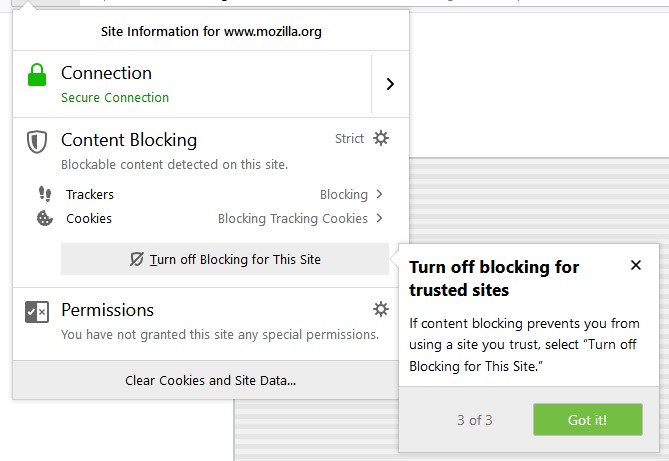The height and width of the screenshot is (461, 669).
Task: Click the Secure Connection text
Action: click(115, 97)
